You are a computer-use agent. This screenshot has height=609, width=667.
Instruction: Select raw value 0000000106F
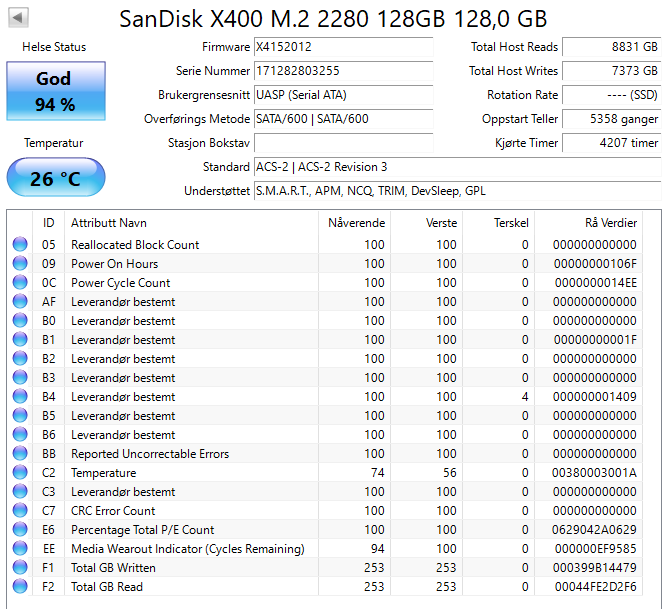595,264
